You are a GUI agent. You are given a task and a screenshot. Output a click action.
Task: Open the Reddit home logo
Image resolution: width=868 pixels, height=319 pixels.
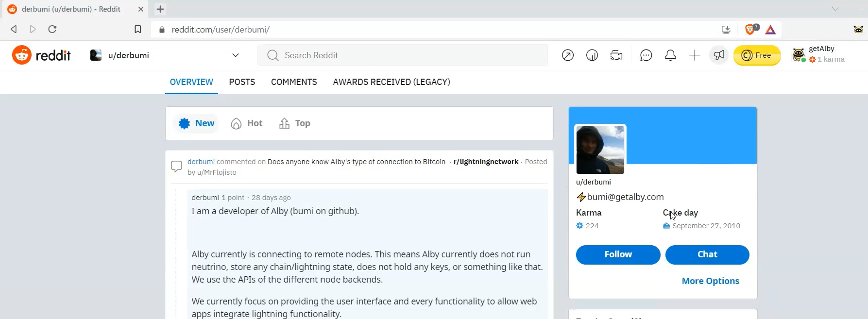(42, 55)
